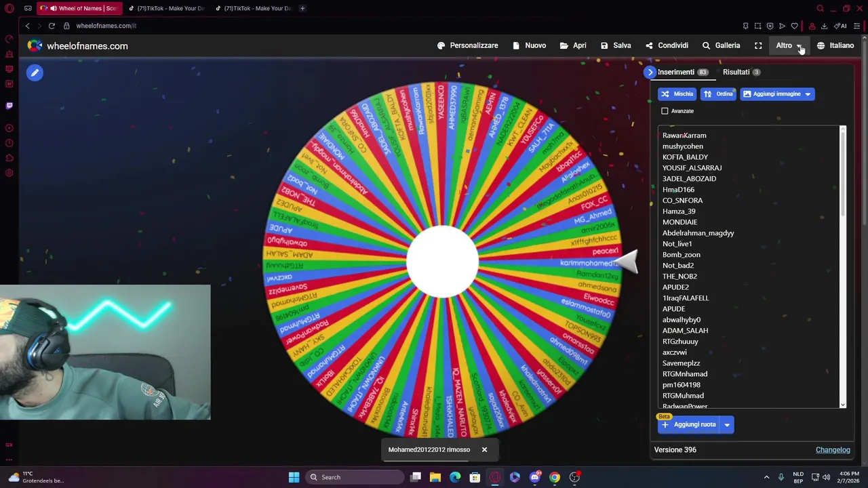Add page to bookmarks heart
The height and width of the screenshot is (488, 868).
[x=794, y=26]
